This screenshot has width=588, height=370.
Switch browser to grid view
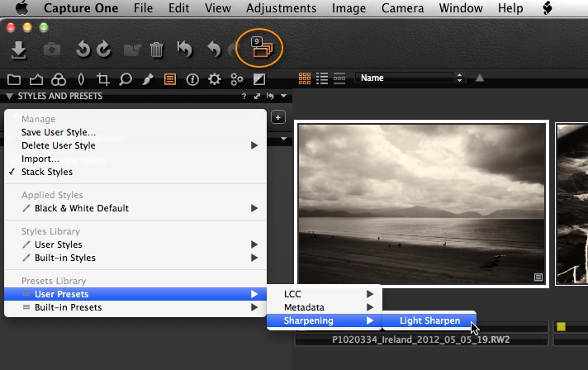tap(305, 78)
